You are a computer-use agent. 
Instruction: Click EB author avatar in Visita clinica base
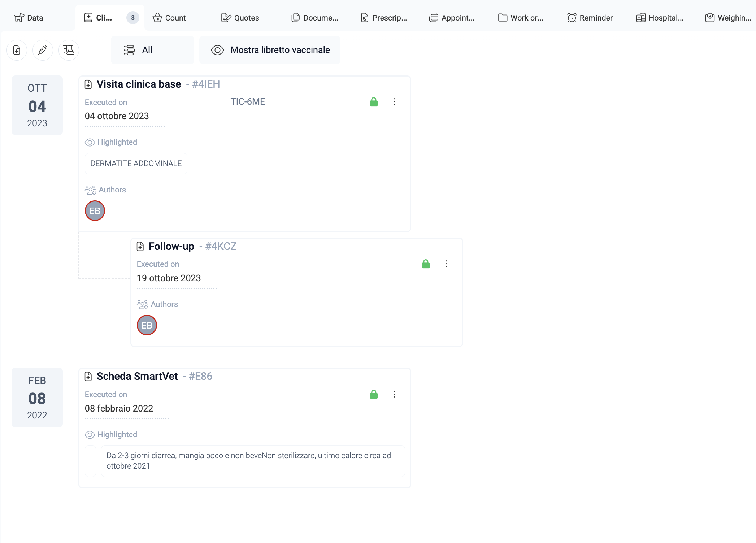[95, 211]
